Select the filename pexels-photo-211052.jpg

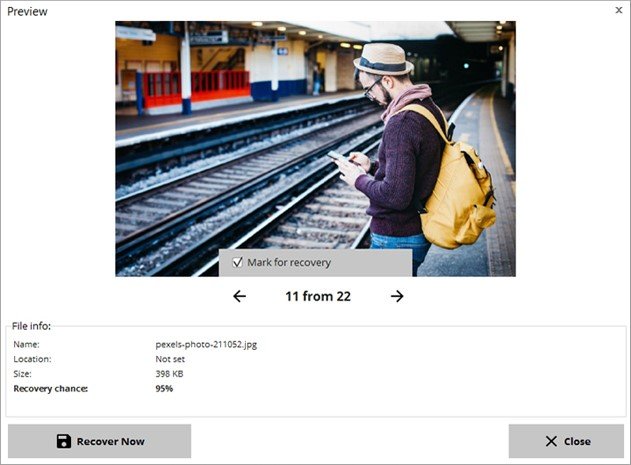(206, 345)
